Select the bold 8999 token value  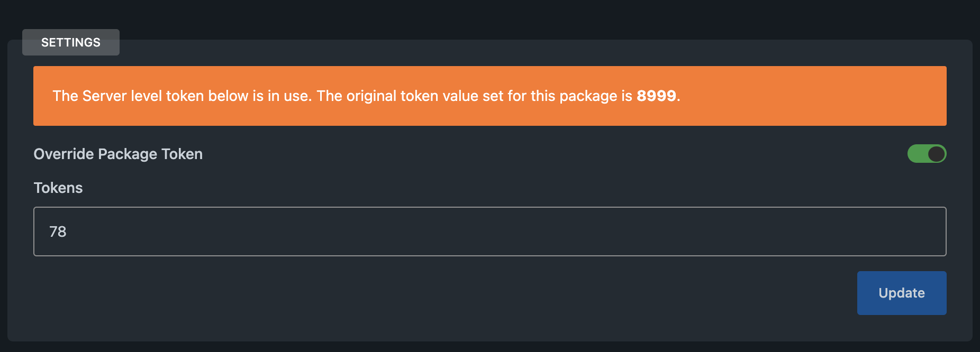[x=656, y=96]
